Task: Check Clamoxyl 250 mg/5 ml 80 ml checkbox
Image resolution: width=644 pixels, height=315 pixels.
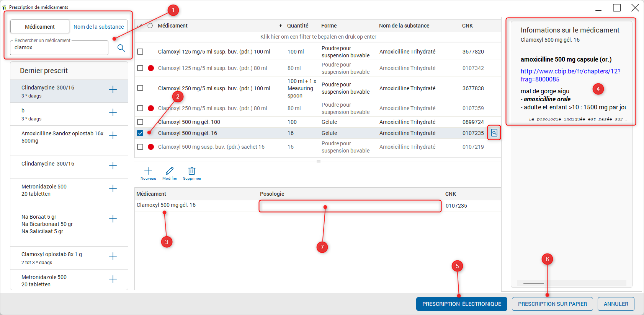Action: pos(140,108)
